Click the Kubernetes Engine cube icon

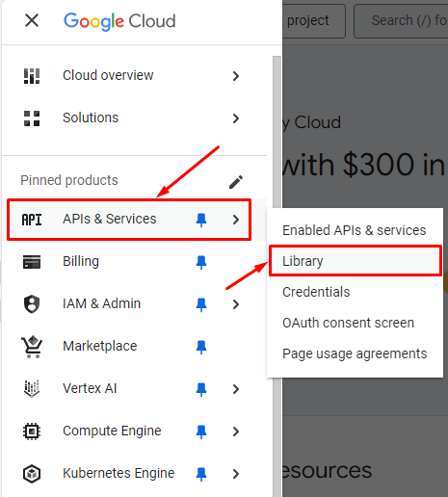(x=32, y=474)
